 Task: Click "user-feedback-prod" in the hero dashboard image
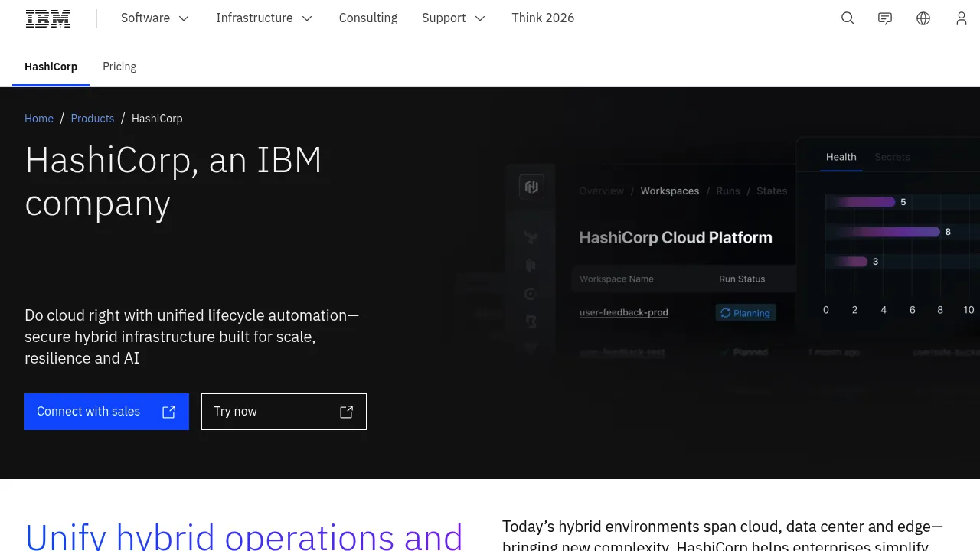[x=624, y=312]
